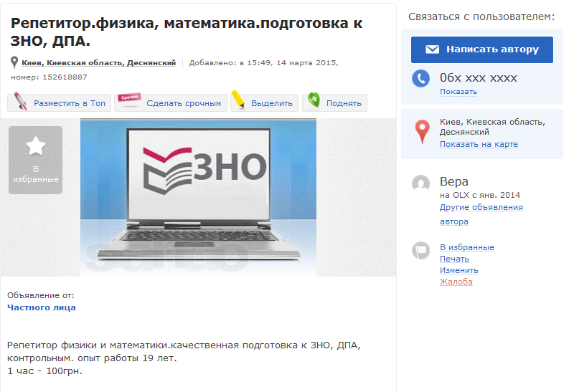Open Показать на карте link
This screenshot has width=574, height=392.
(x=479, y=144)
